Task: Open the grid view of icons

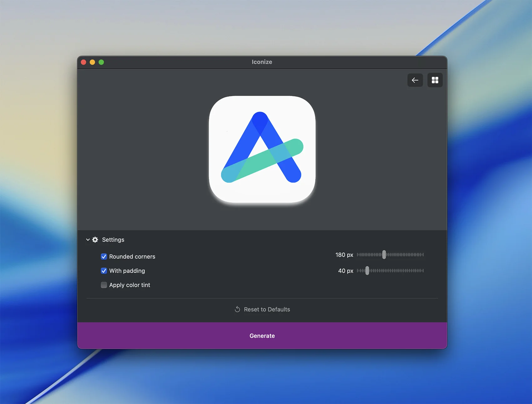Action: pos(435,80)
